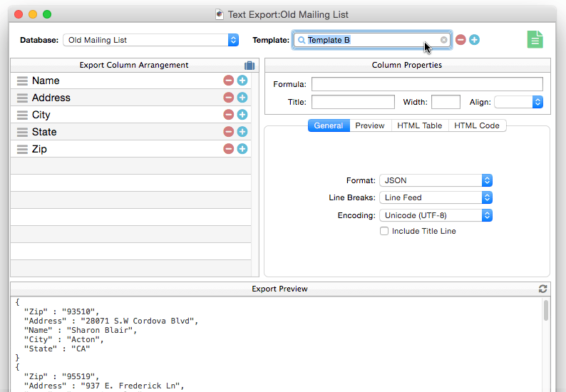Click the drag handle for the Zip row
The image size is (566, 392).
[x=22, y=149]
